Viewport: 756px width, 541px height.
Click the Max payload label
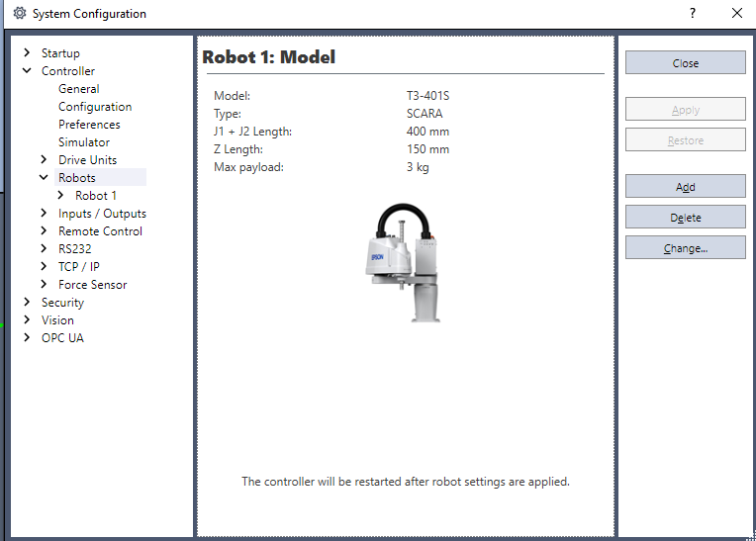(248, 167)
